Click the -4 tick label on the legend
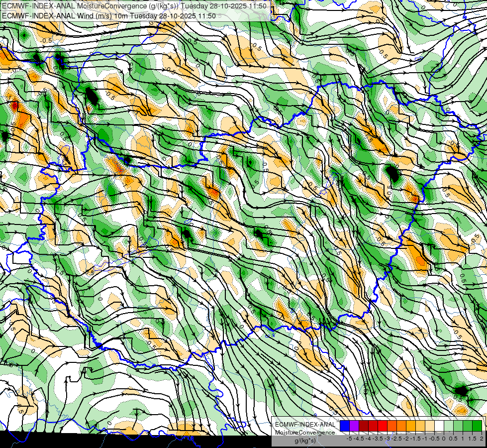Image resolution: width=487 pixels, height=448 pixels. [368, 439]
